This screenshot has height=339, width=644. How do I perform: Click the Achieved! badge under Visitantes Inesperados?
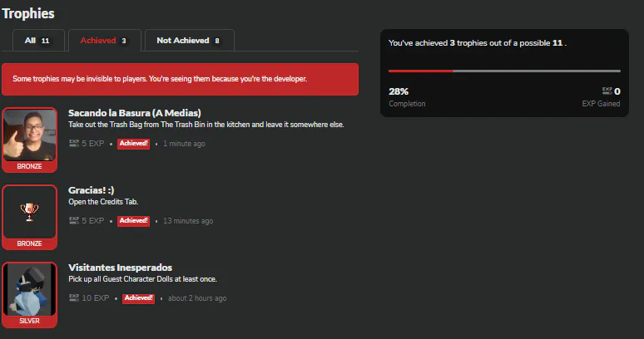point(138,298)
